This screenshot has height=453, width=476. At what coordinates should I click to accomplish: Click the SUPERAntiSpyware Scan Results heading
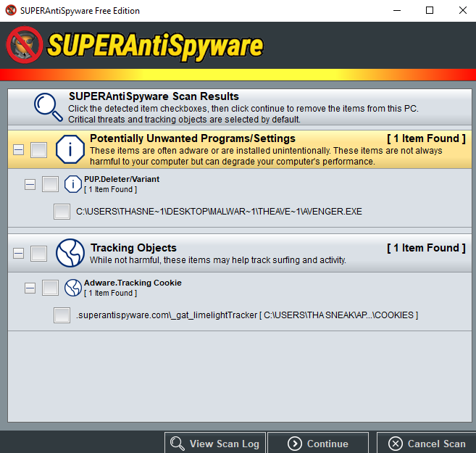pyautogui.click(x=154, y=96)
